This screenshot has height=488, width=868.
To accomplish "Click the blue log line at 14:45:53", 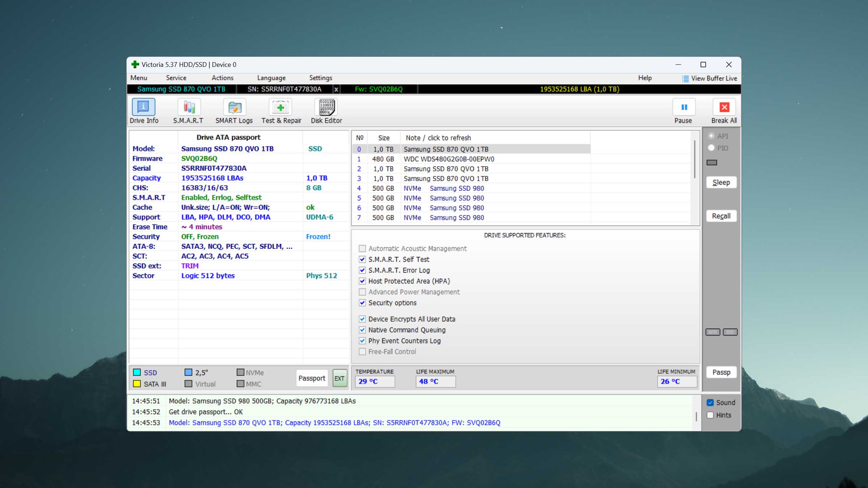I will point(334,423).
